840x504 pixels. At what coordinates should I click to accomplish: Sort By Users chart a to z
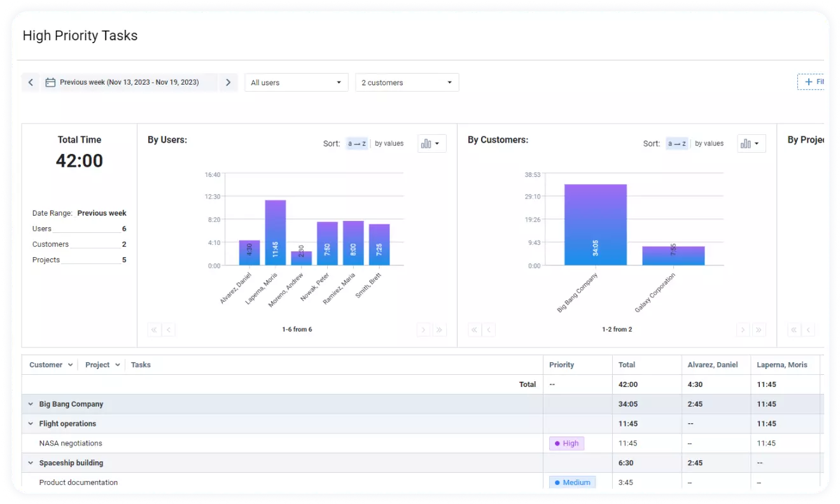click(357, 144)
